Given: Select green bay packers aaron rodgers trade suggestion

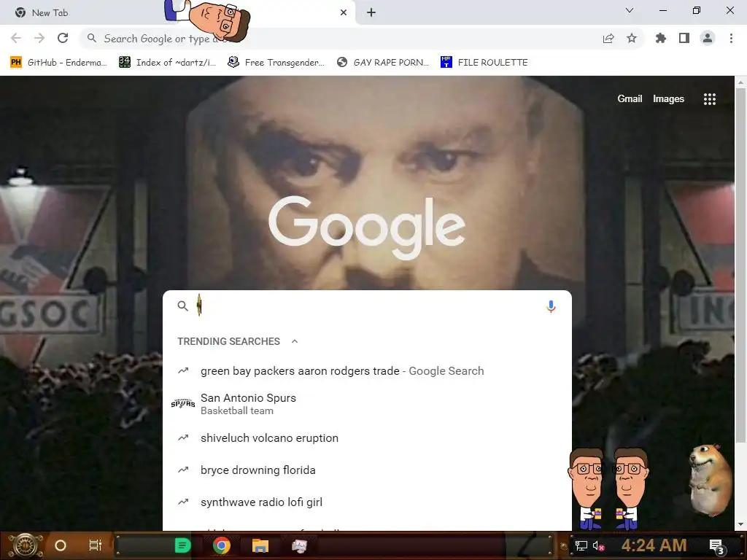Looking at the screenshot, I should coord(367,371).
